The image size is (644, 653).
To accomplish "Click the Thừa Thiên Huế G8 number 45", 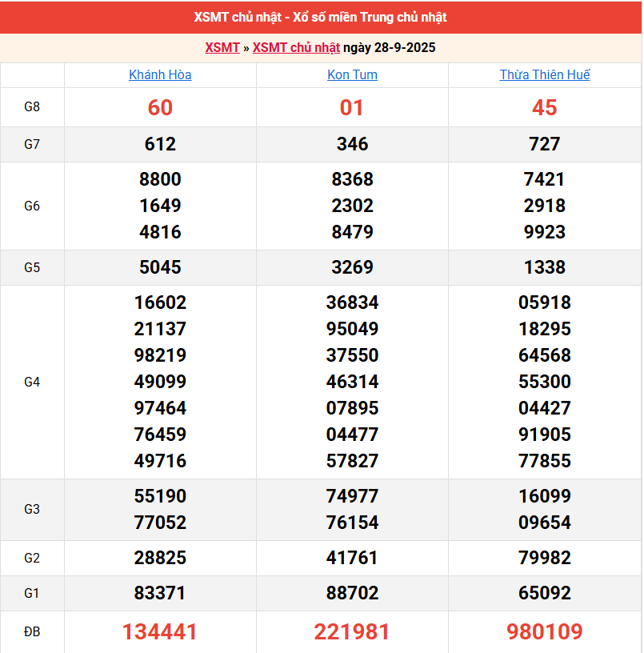I will click(545, 108).
